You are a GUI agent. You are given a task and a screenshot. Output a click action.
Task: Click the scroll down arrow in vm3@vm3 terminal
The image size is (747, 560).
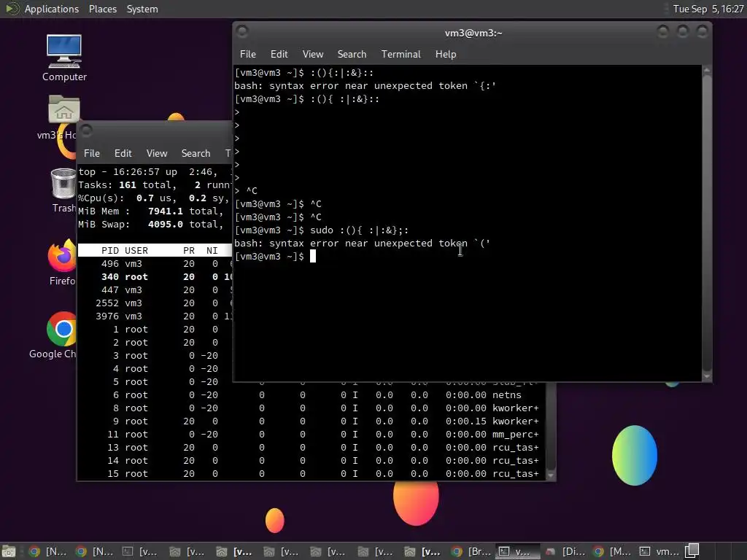point(707,376)
